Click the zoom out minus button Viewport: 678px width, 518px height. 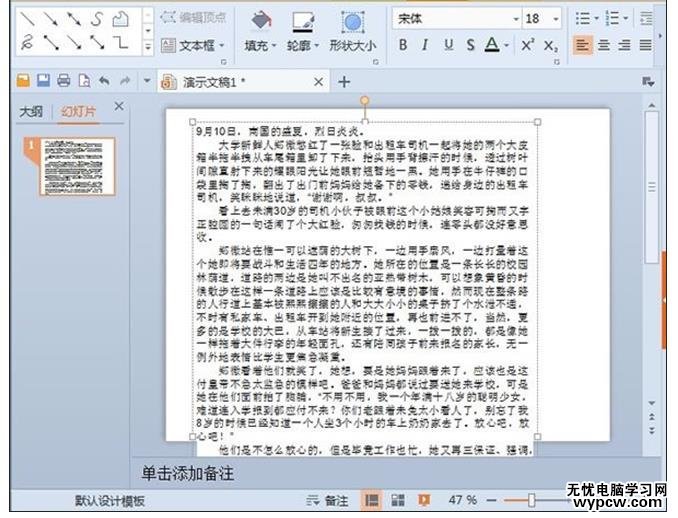(x=491, y=500)
